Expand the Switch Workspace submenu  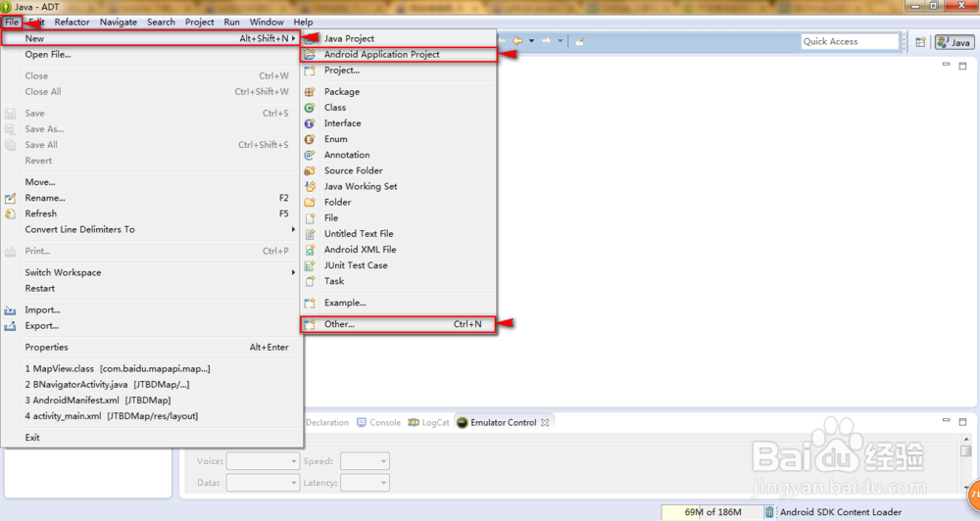pos(151,273)
